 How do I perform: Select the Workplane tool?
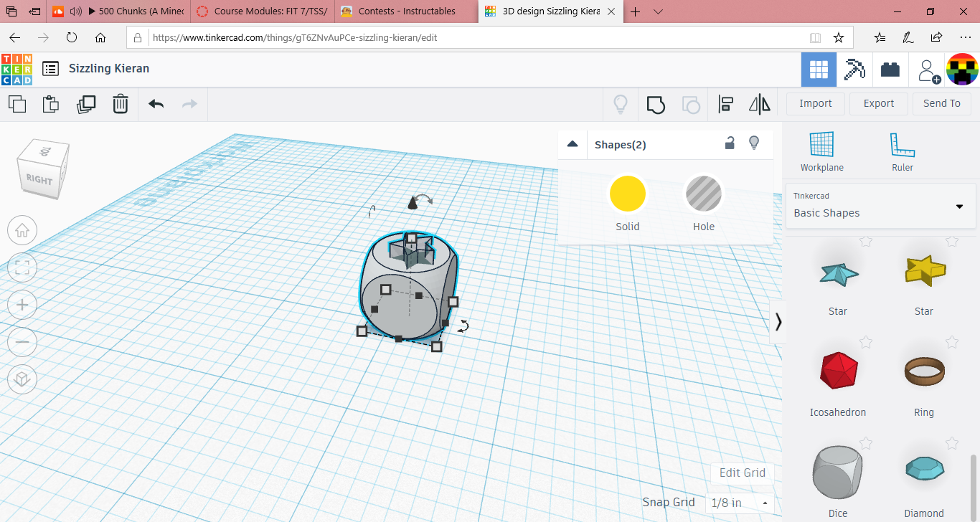822,151
